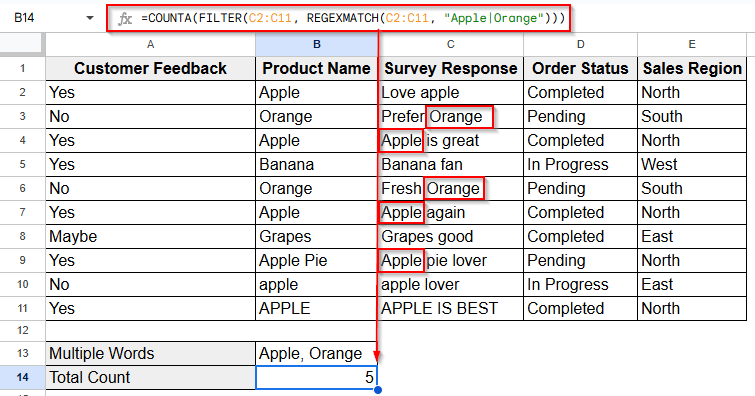Click the Multiple Words label cell
This screenshot has width=755, height=396.
click(150, 354)
